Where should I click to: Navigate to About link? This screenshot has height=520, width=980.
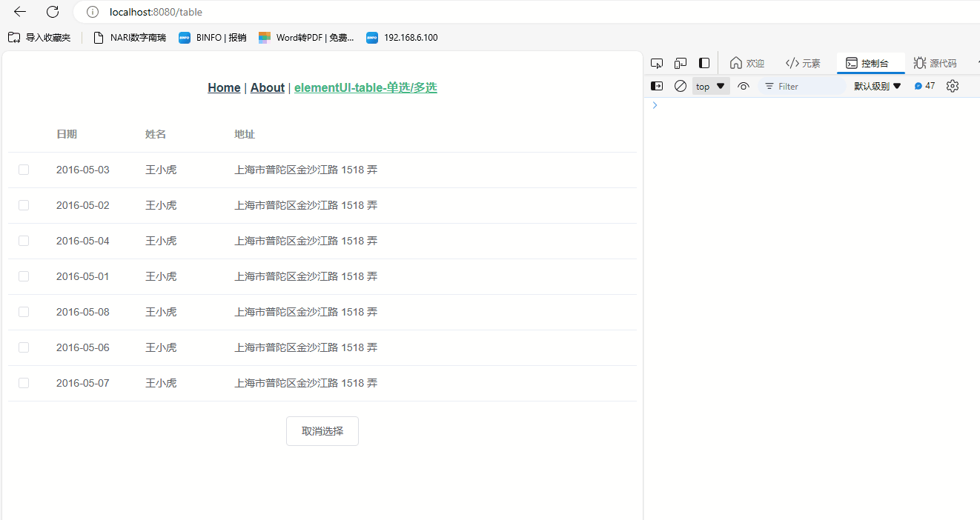[x=268, y=87]
